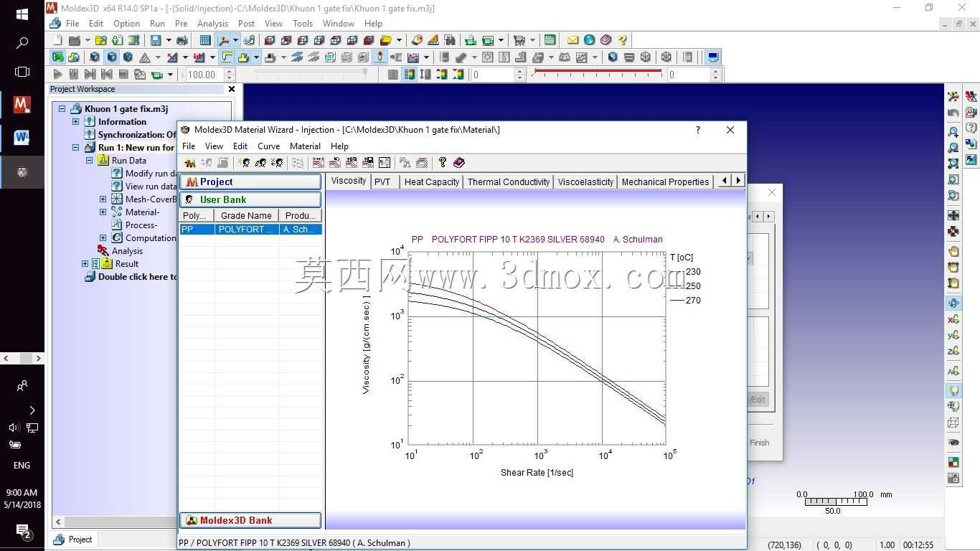The image size is (980, 551).
Task: Click the red animation timeline slider
Action: pos(598,72)
